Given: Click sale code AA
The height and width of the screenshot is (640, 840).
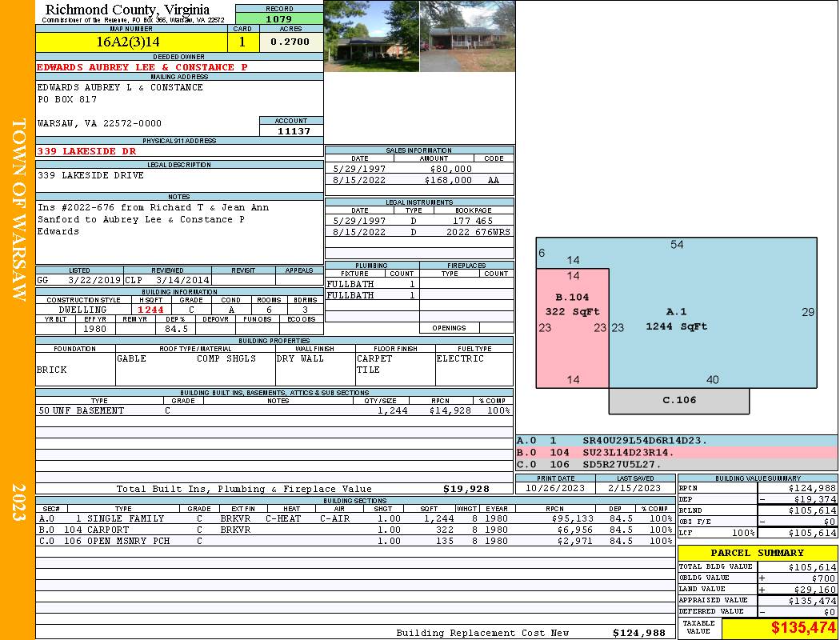Looking at the screenshot, I should point(494,180).
